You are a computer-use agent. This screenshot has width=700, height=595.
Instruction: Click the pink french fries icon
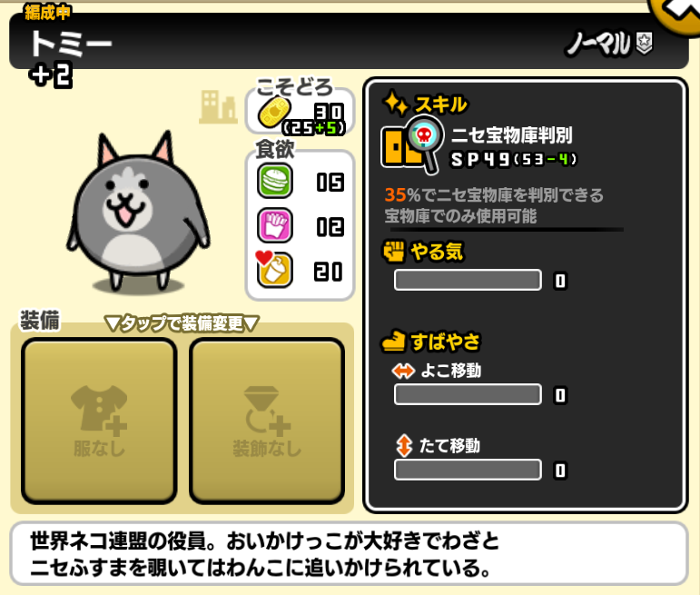[x=275, y=225]
